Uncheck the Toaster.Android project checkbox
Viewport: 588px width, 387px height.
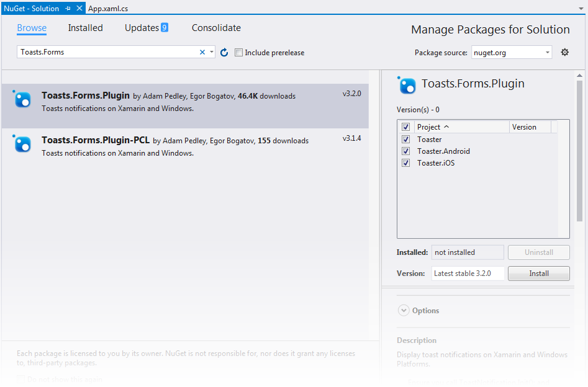405,151
